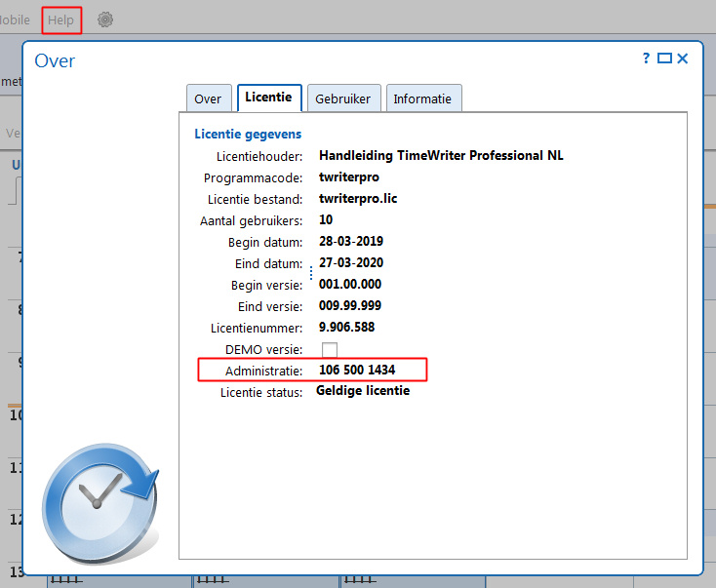The image size is (716, 588).
Task: Open settings via the gear icon
Action: [105, 20]
